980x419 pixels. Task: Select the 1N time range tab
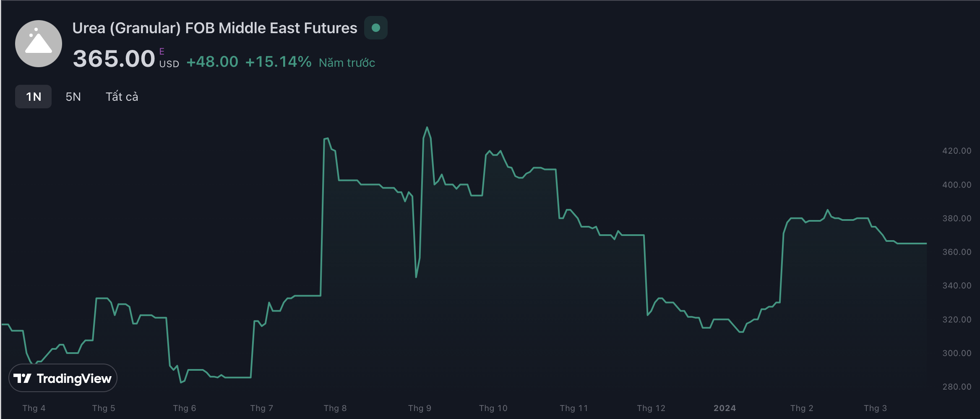34,97
